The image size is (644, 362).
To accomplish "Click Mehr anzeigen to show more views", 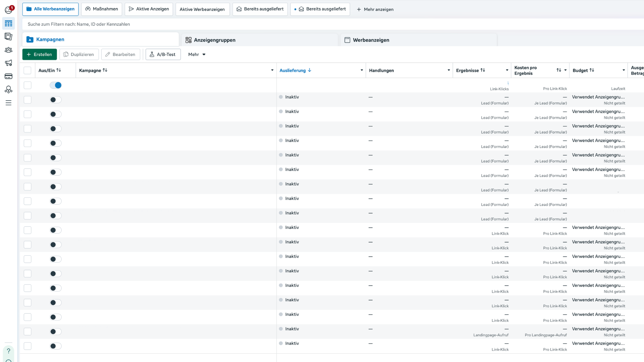I will (x=375, y=9).
